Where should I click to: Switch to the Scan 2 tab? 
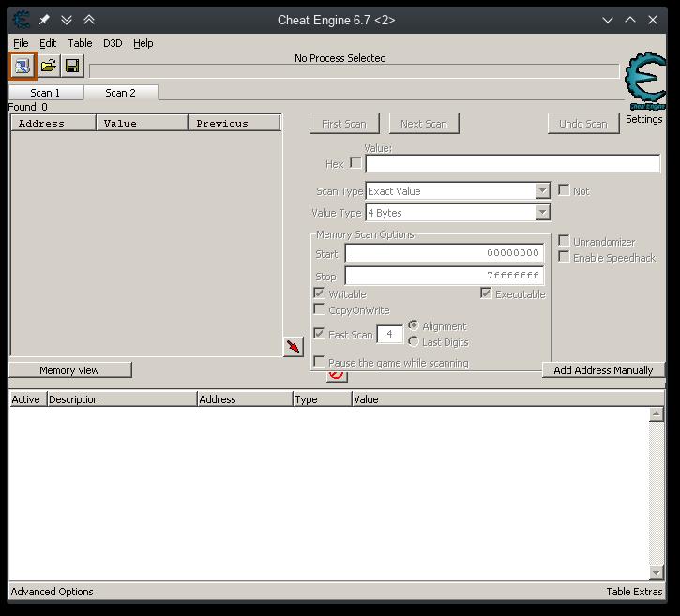click(121, 93)
